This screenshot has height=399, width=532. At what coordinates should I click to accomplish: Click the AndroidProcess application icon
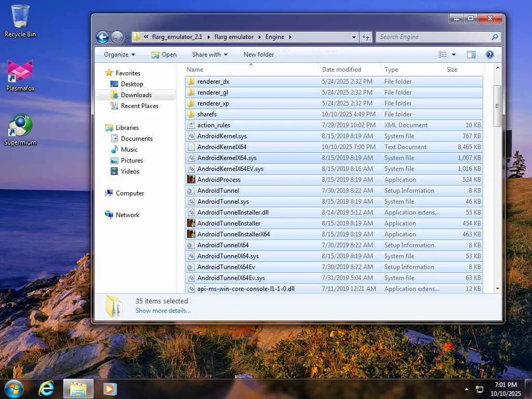tap(191, 179)
